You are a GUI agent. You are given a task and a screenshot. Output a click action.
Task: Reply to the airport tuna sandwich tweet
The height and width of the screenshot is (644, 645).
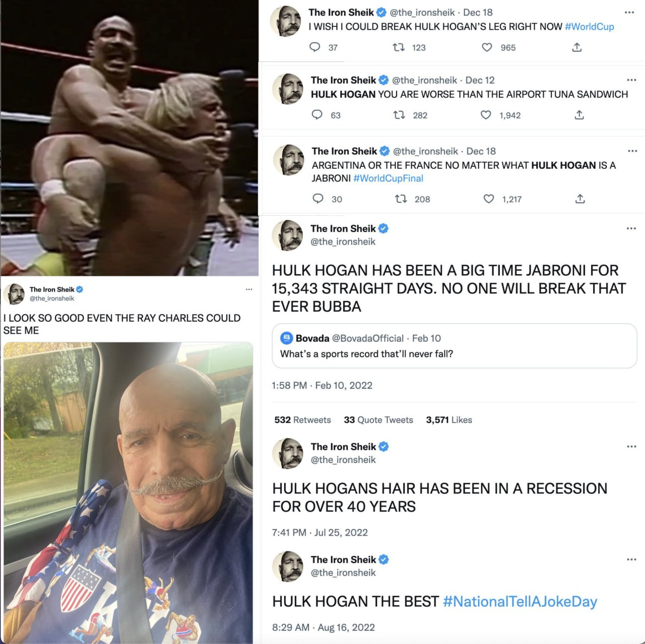[x=317, y=115]
